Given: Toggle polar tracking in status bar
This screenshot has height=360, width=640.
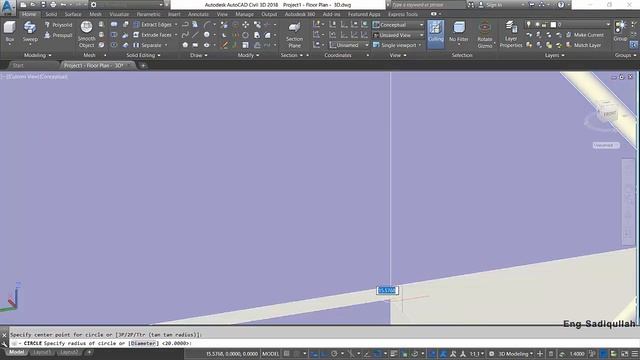Looking at the screenshot, I should [334, 354].
